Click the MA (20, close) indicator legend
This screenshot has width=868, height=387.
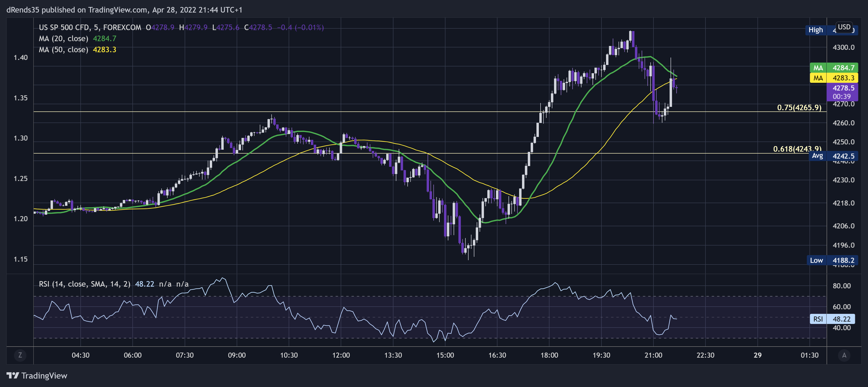tap(63, 39)
